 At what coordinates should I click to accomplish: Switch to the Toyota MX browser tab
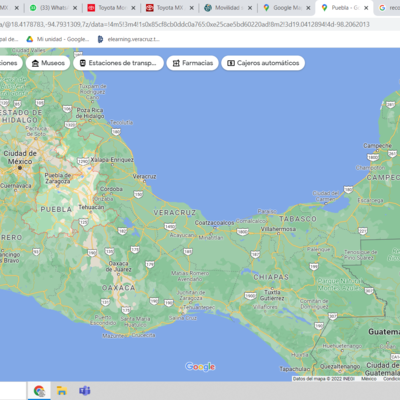(x=170, y=8)
